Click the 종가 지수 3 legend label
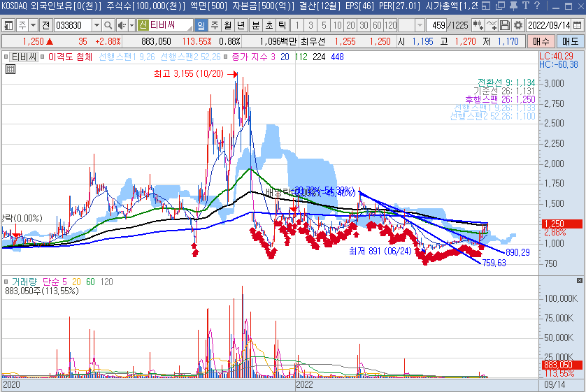Viewport: 586px width, 392px height. coord(253,57)
